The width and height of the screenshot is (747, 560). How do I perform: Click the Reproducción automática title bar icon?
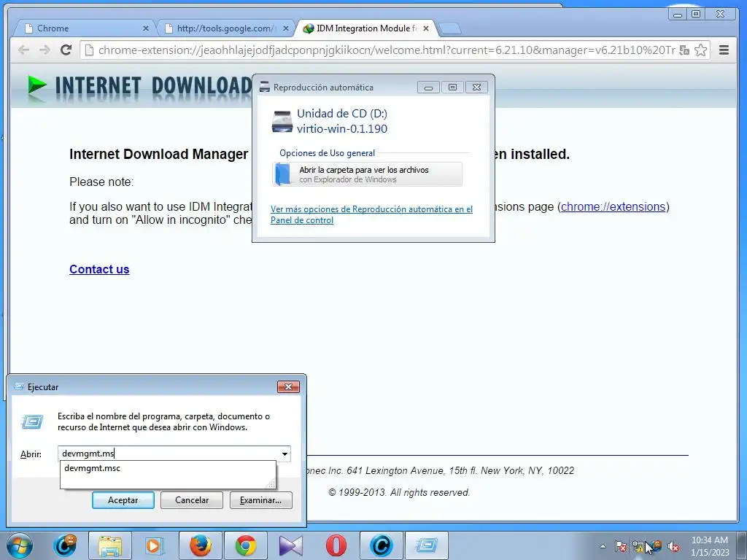(x=264, y=87)
